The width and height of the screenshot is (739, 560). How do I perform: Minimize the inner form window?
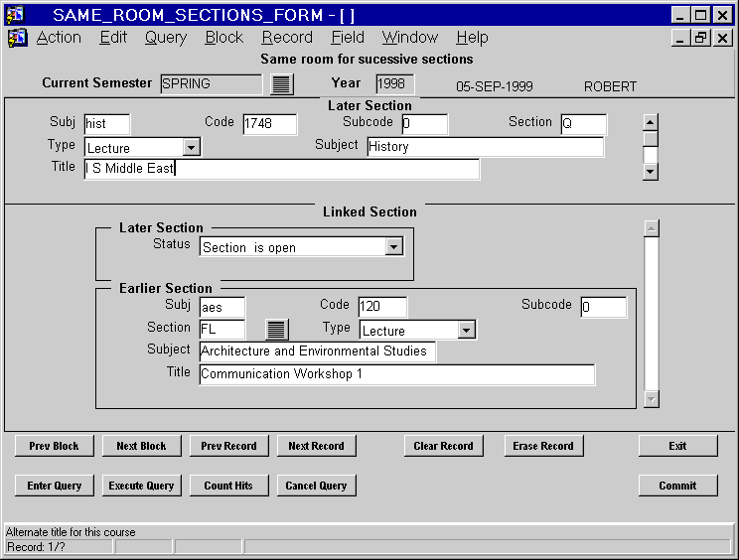[680, 38]
